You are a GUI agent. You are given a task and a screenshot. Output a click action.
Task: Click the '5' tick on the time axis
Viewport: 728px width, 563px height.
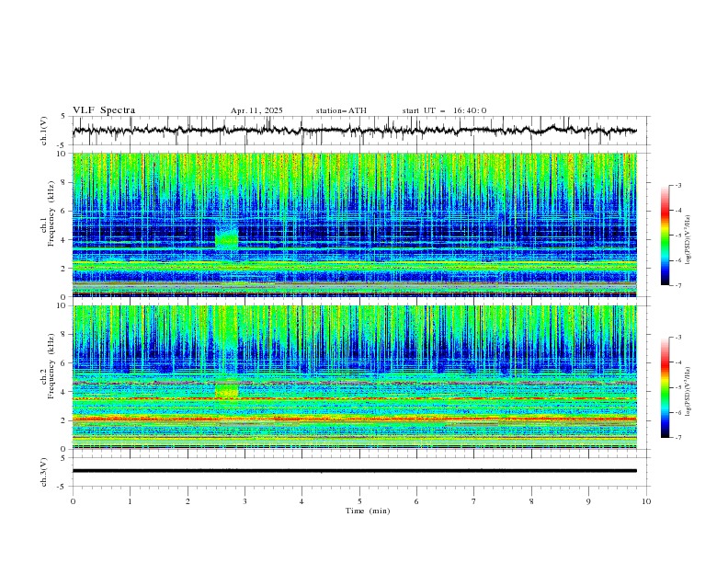tap(359, 501)
